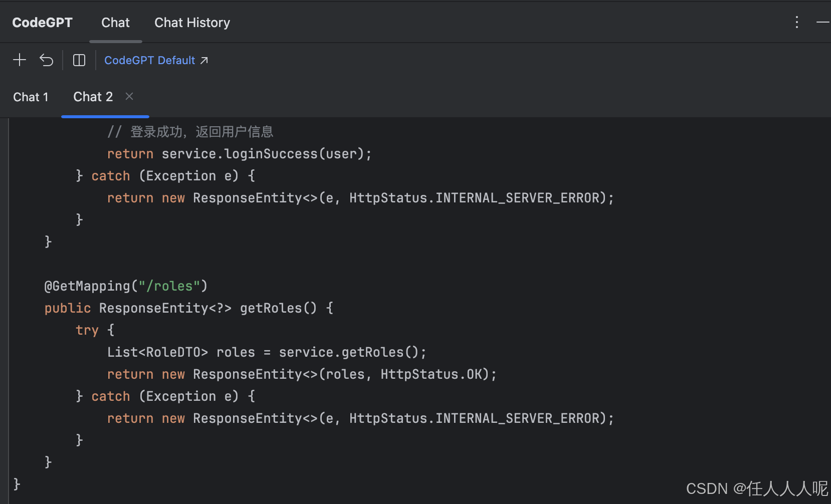
Task: Click the 'HttpStatus.OK' return line
Action: 302,374
